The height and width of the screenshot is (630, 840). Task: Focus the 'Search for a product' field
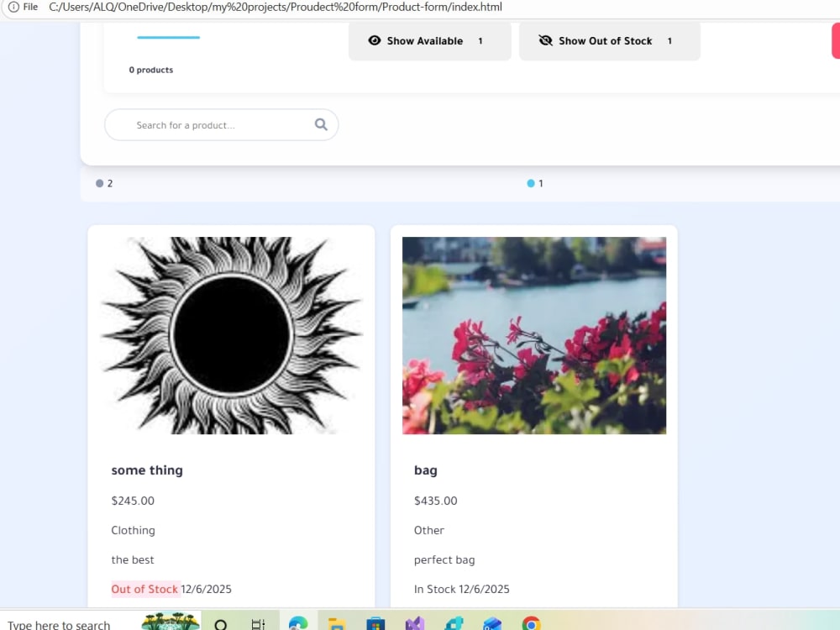[221, 125]
